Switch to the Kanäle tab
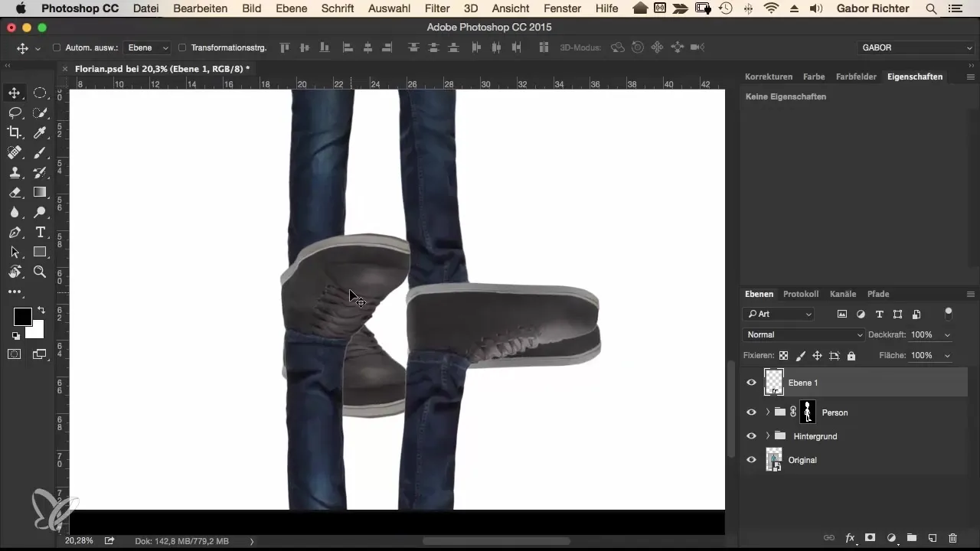The image size is (980, 551). (843, 294)
